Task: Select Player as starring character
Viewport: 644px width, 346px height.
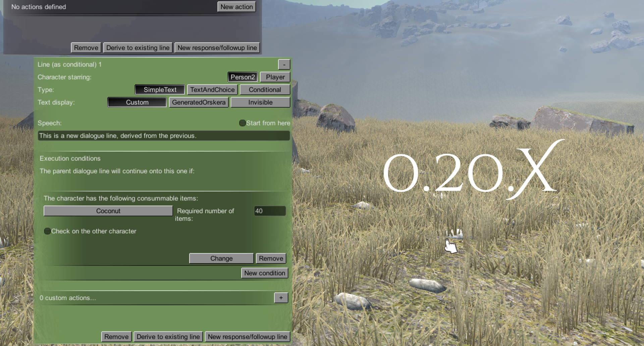Action: (275, 77)
